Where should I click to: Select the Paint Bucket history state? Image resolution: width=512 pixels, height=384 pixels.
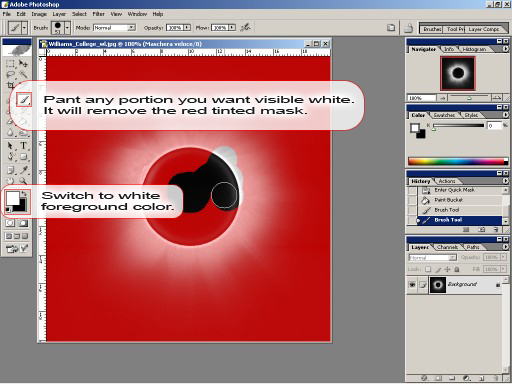click(459, 200)
